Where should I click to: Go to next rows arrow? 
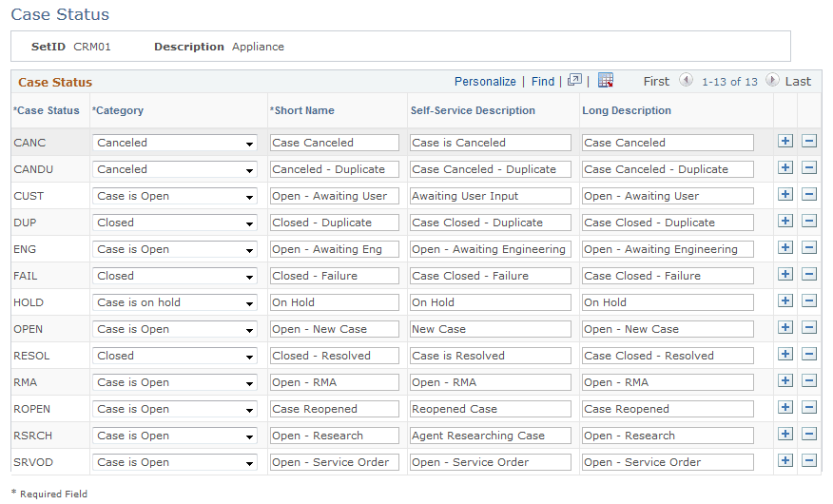772,80
